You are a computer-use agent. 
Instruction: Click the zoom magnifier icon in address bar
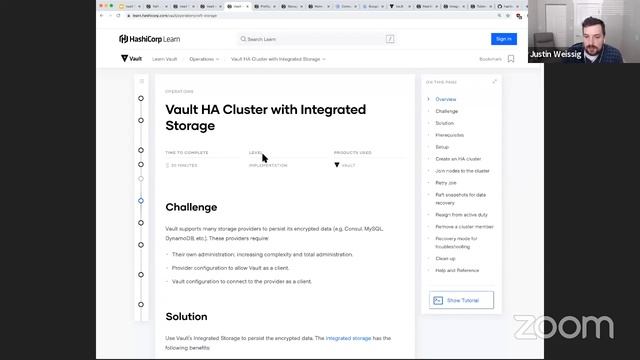tap(499, 16)
